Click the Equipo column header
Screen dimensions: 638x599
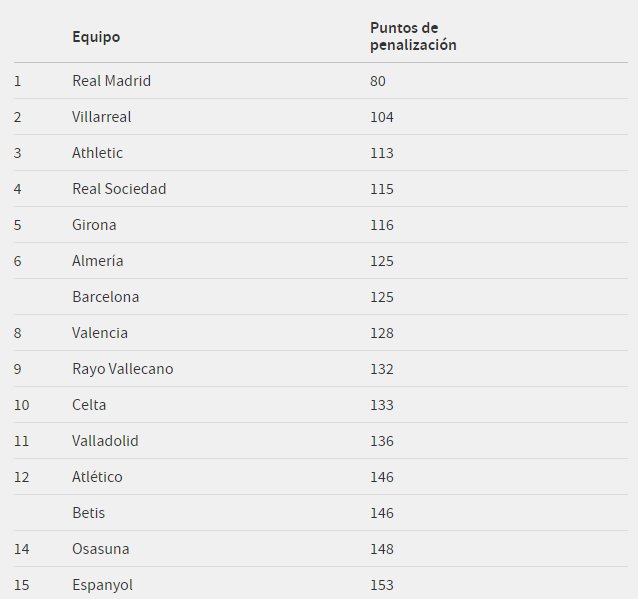pyautogui.click(x=96, y=37)
